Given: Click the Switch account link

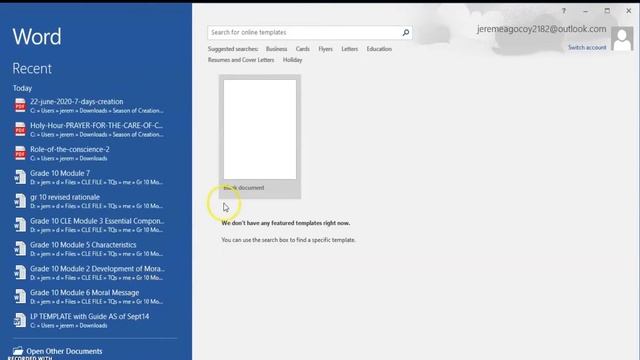Looking at the screenshot, I should pos(587,47).
